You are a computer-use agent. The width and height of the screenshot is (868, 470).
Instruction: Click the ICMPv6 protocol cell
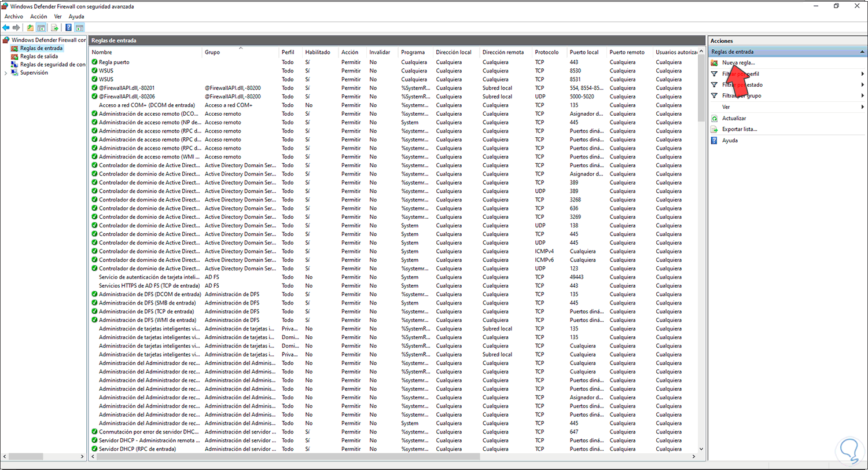(x=545, y=260)
